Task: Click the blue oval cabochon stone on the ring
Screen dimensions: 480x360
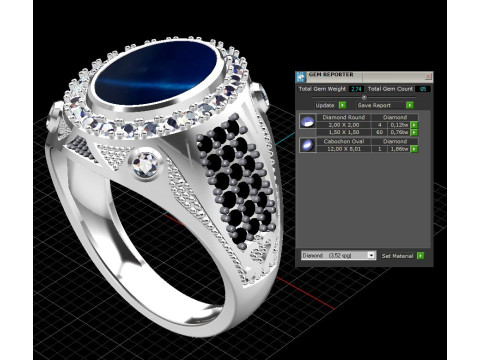Action: tap(155, 73)
